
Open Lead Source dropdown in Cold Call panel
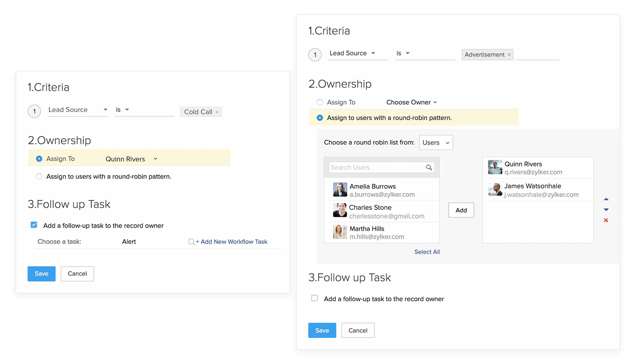point(78,110)
